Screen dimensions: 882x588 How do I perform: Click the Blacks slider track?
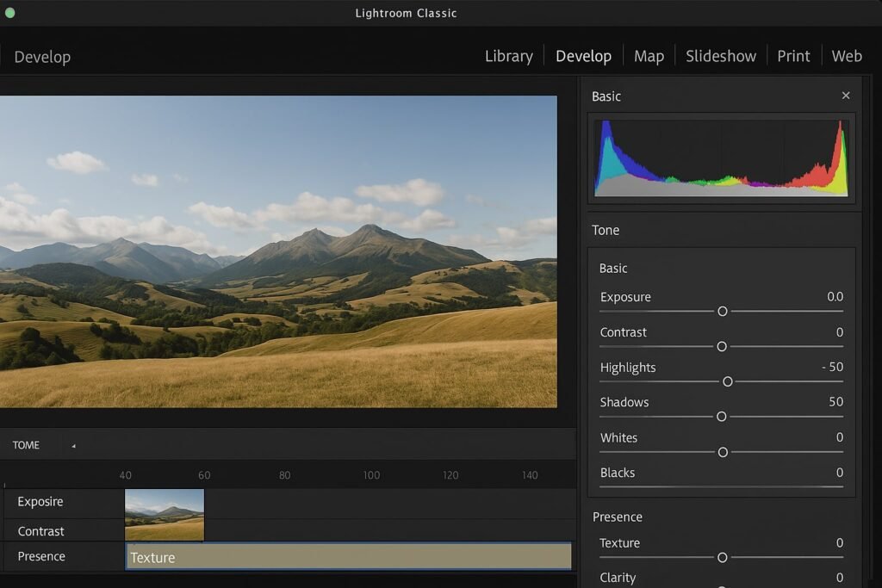(721, 486)
